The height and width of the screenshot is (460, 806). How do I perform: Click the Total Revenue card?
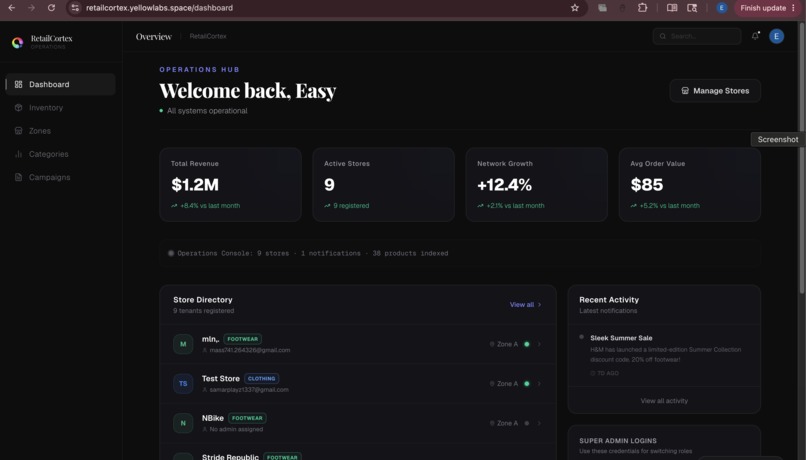pyautogui.click(x=230, y=185)
